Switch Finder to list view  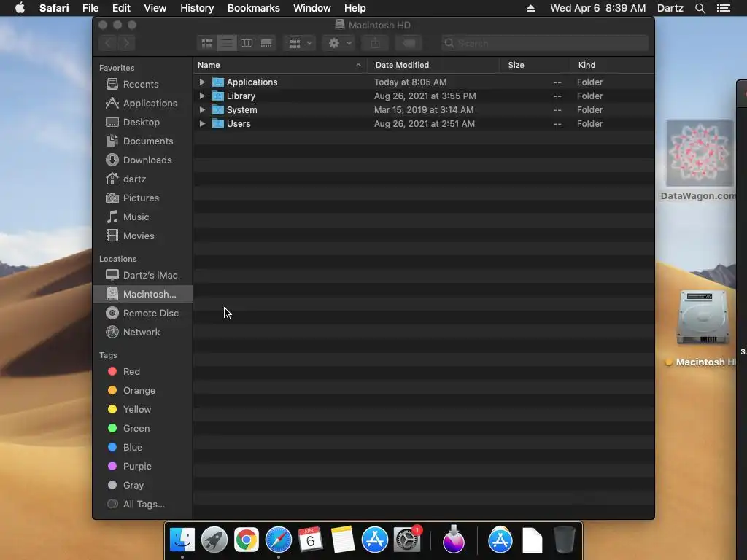tap(227, 43)
